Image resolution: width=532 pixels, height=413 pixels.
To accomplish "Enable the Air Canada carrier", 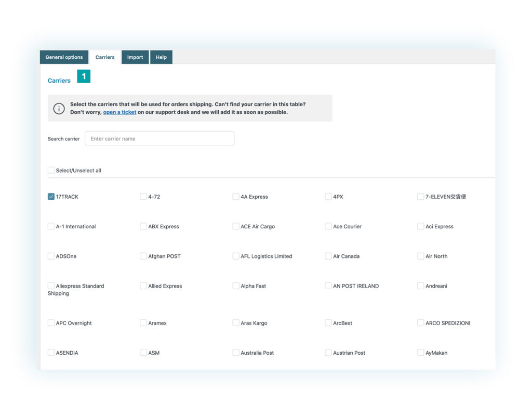I will (328, 256).
